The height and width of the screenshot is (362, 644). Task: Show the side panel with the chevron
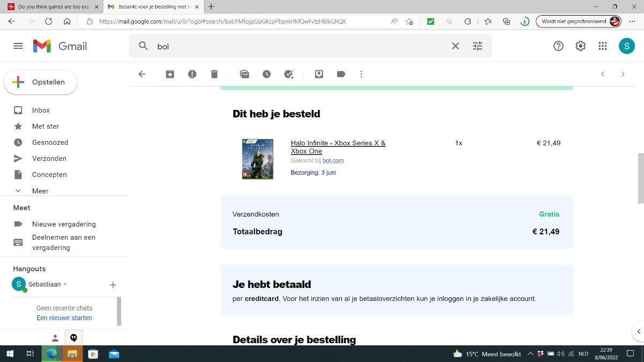coord(638,331)
